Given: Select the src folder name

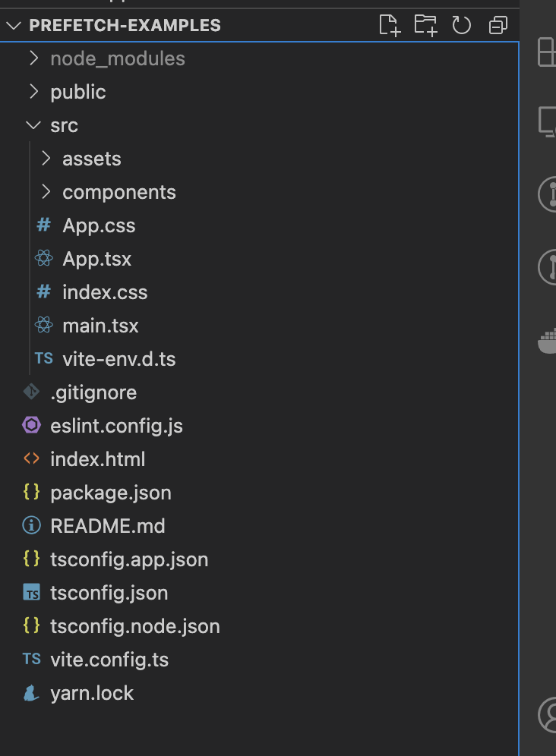Looking at the screenshot, I should tap(65, 125).
